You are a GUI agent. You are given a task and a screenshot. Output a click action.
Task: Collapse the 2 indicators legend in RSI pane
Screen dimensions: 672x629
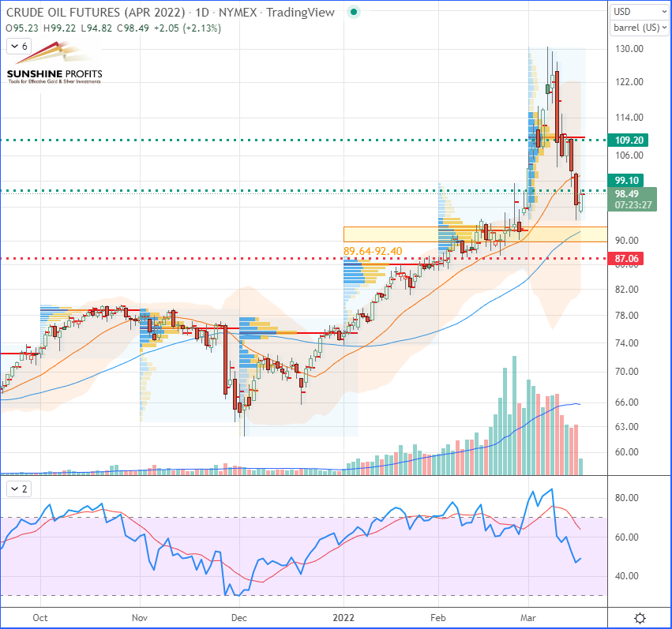tap(19, 489)
